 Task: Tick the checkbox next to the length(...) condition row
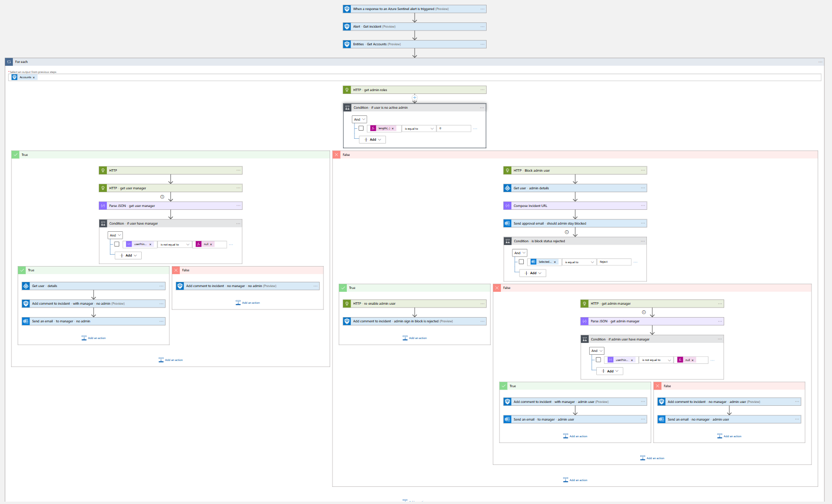click(361, 128)
